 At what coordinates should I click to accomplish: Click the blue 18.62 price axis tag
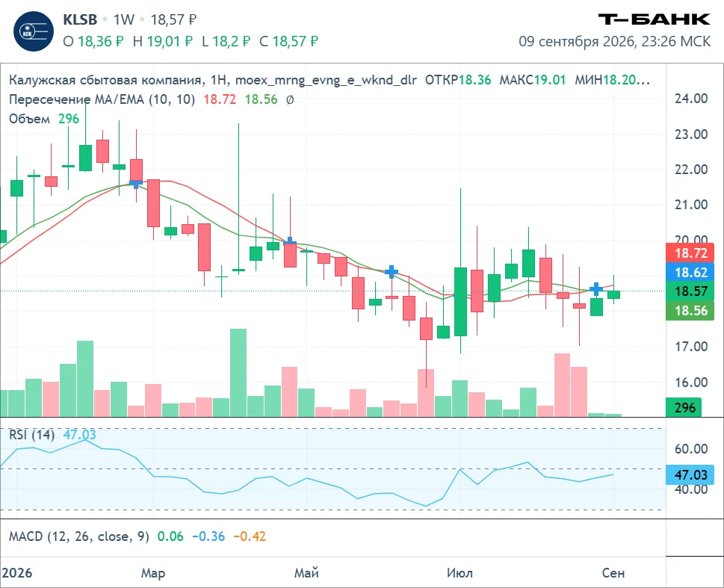[690, 273]
